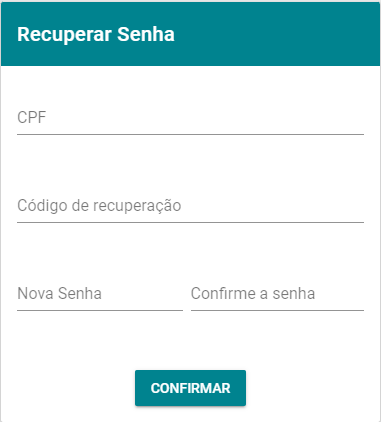Click the Código de recuperação placeholder text

[x=99, y=205]
